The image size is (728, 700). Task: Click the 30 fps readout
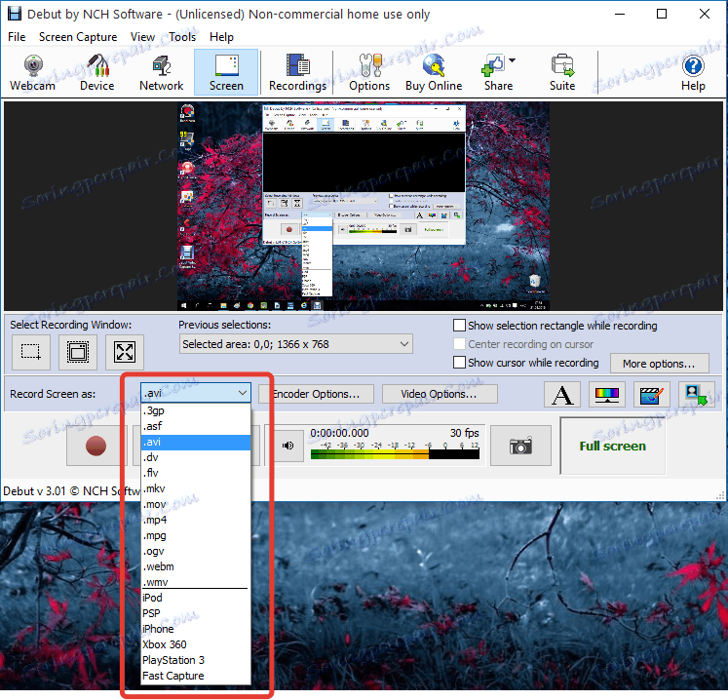pos(464,433)
